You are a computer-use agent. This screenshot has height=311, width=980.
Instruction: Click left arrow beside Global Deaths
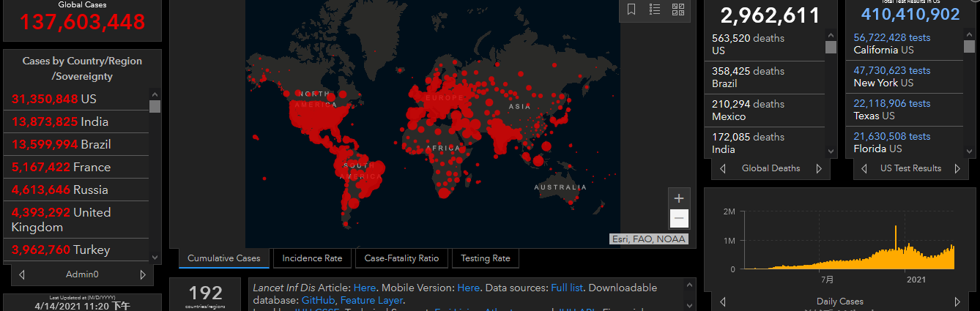(x=724, y=168)
